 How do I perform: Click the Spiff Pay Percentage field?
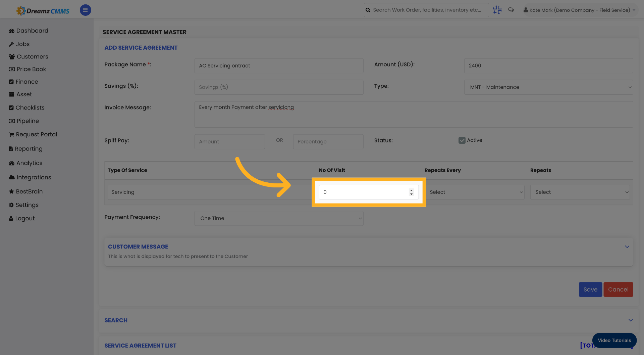(328, 142)
